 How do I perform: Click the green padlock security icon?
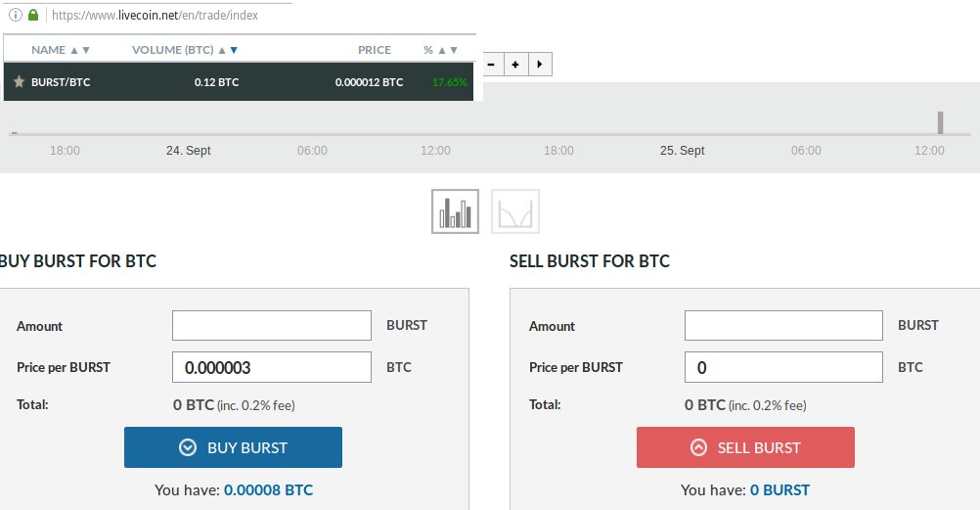coord(33,15)
